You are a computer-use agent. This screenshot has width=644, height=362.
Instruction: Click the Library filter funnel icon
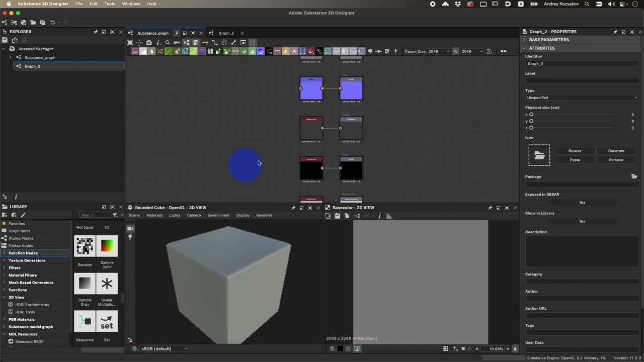point(115,215)
